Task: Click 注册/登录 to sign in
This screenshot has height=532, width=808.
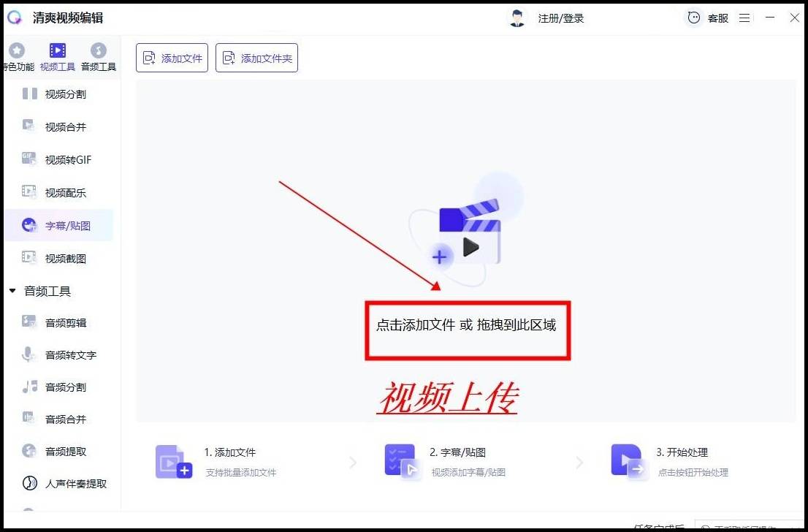Action: (x=560, y=18)
